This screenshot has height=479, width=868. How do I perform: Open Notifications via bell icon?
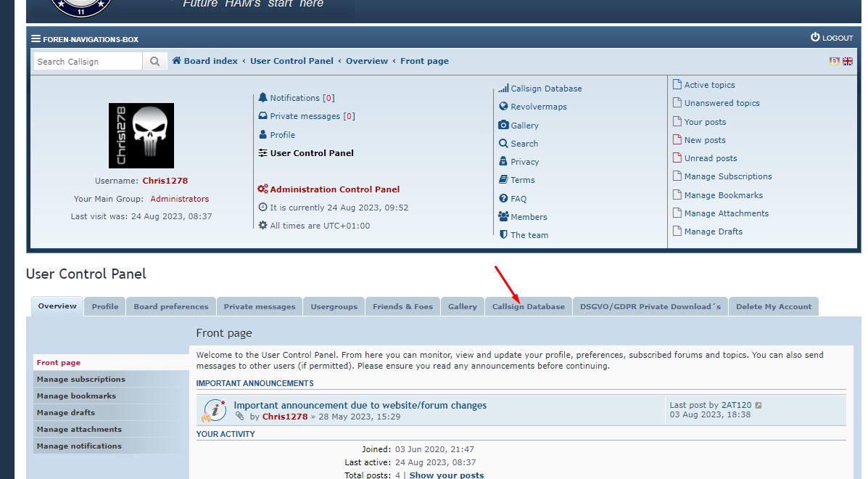pos(263,98)
